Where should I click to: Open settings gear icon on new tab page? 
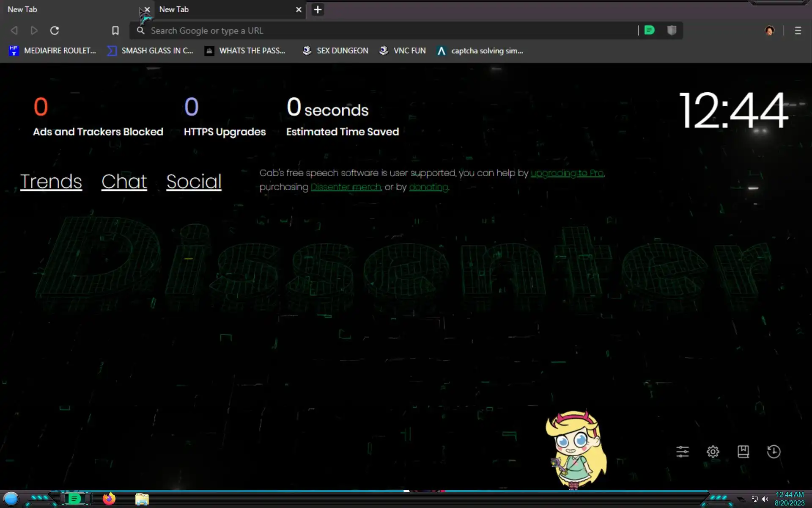[x=713, y=452]
